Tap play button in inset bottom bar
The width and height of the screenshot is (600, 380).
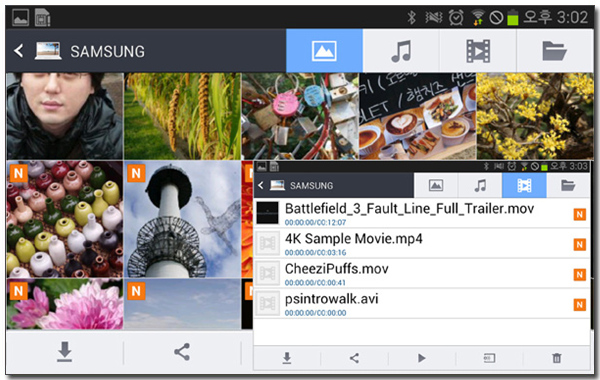point(421,358)
